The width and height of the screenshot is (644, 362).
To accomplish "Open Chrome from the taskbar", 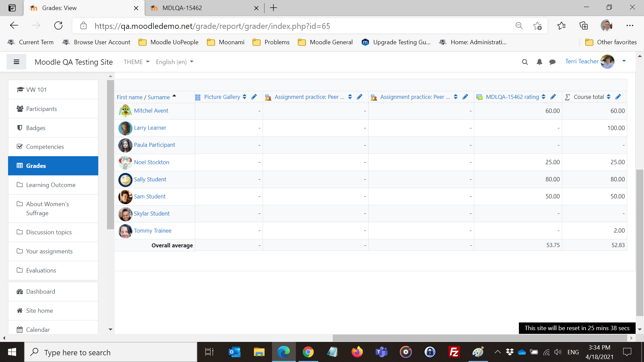I will point(308,352).
